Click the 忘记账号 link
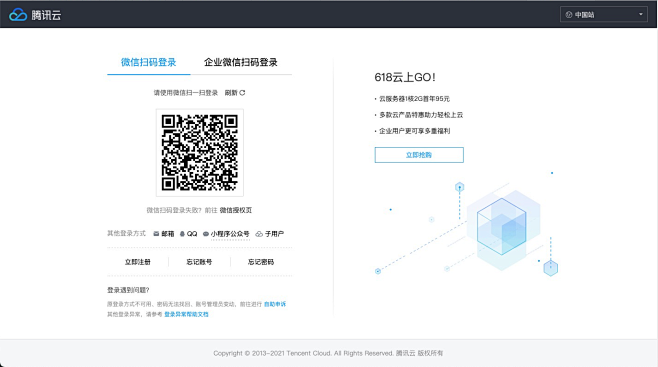 [199, 262]
